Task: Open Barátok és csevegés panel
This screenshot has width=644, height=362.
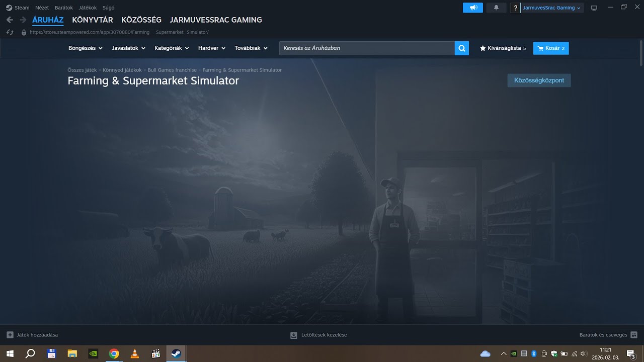Action: [603, 335]
